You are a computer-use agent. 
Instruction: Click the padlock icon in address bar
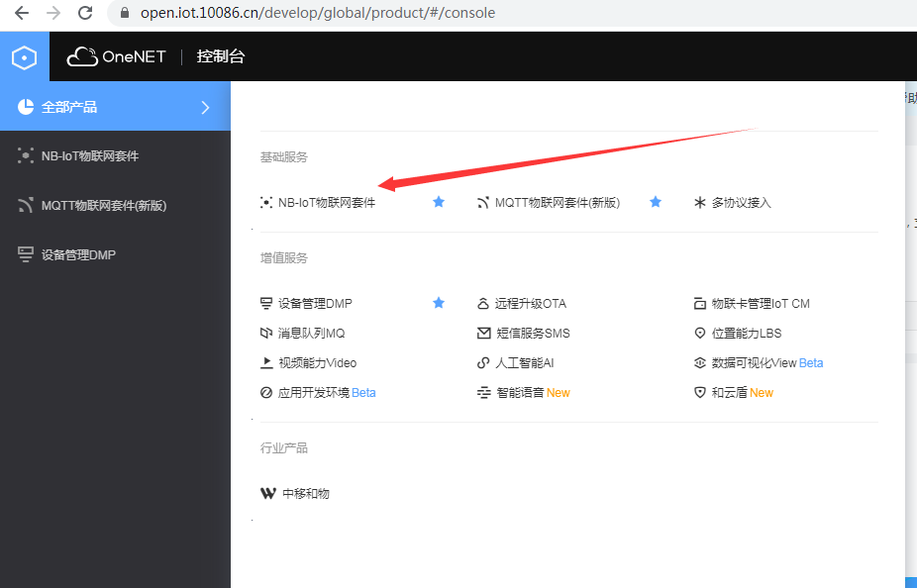124,13
